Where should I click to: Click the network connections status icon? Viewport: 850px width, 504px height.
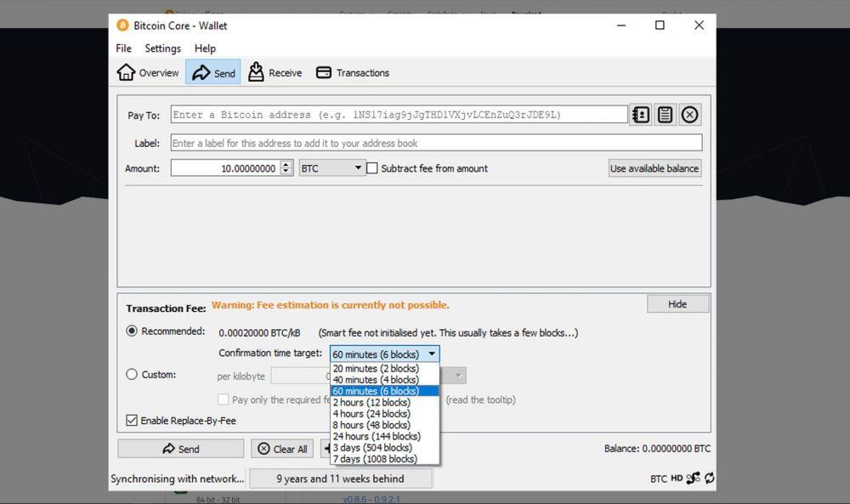[693, 478]
